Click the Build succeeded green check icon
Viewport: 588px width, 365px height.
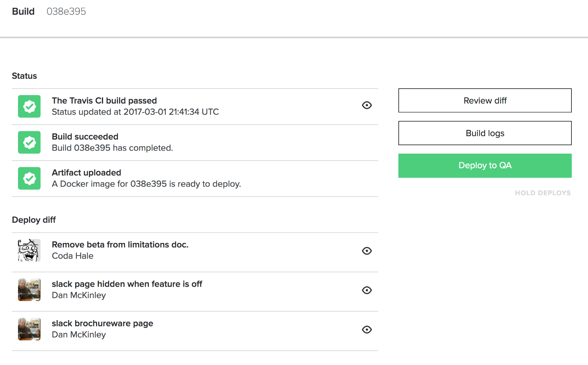click(x=29, y=143)
